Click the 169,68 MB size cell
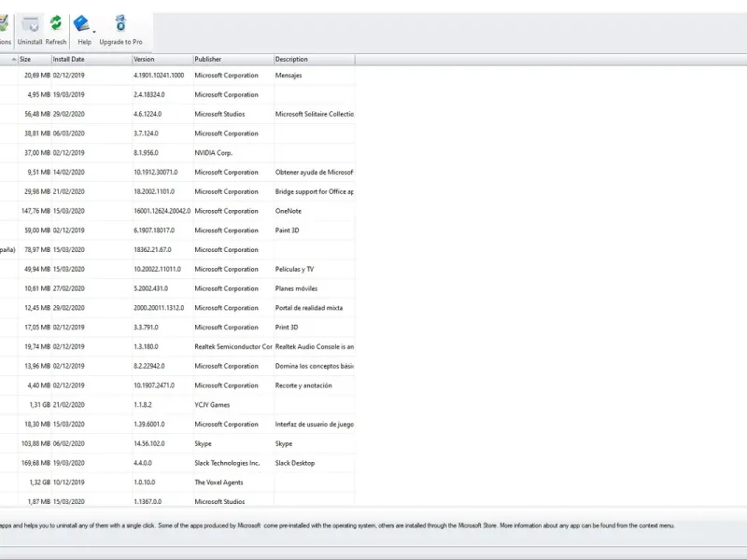 pyautogui.click(x=35, y=463)
